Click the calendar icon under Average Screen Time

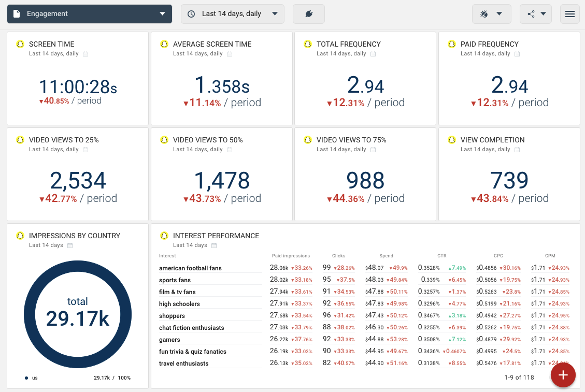coord(230,54)
